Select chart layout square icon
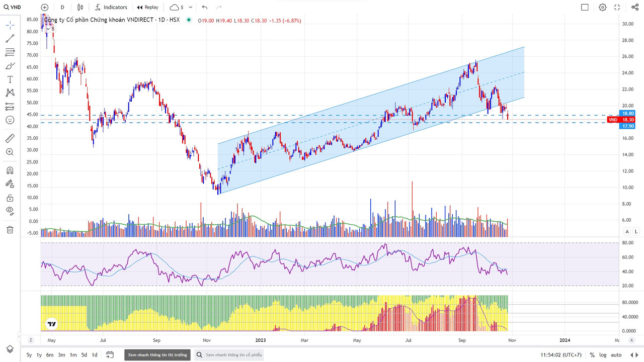Screen dimensions: 644x362 (x=585, y=7)
